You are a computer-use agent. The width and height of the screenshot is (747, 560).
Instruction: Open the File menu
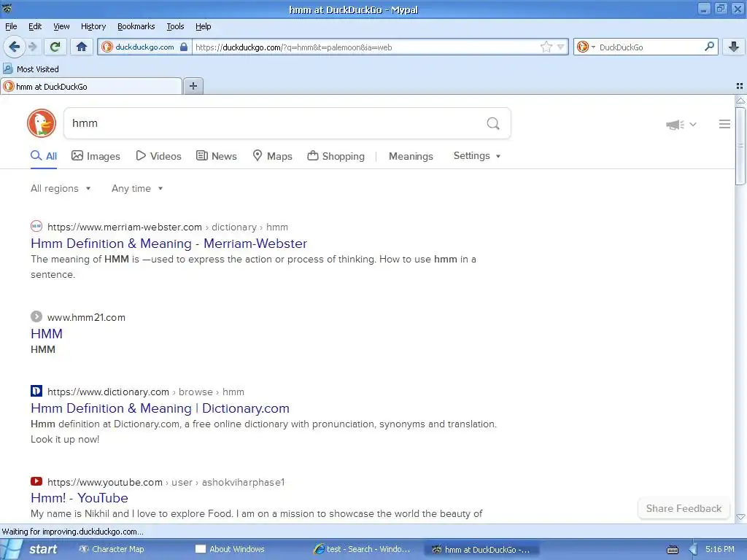coord(11,26)
